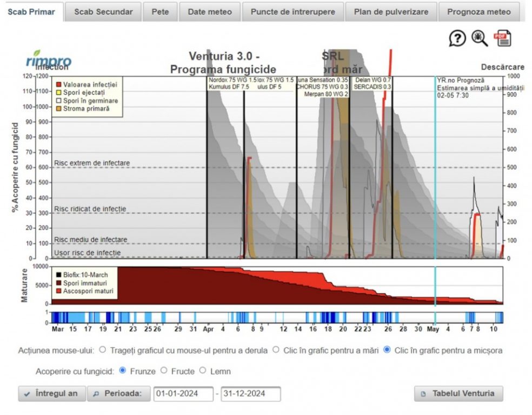This screenshot has width=532, height=415.
Task: Click the orange Stroma primară legend swatch
Action: 59,109
